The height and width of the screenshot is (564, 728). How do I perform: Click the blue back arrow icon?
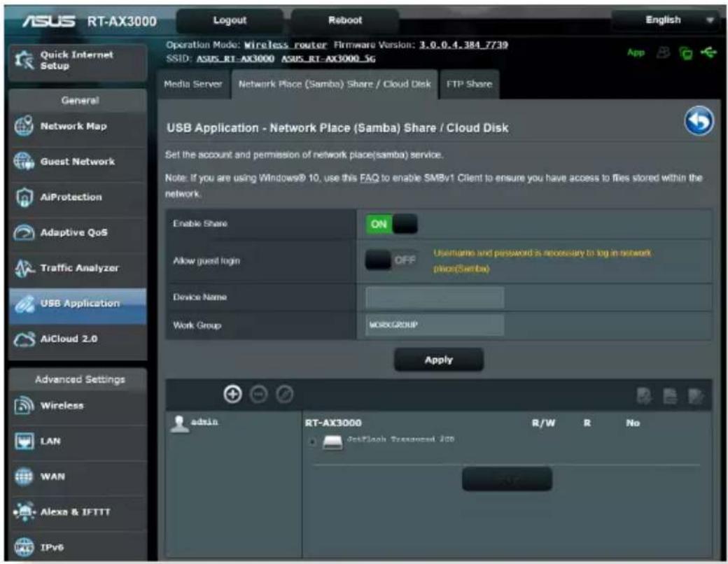[699, 121]
